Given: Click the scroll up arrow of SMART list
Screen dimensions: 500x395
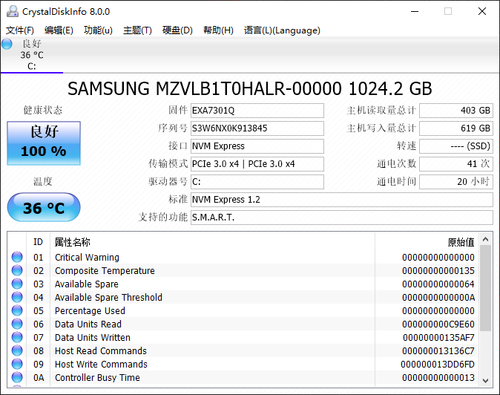Looking at the screenshot, I should [486, 239].
